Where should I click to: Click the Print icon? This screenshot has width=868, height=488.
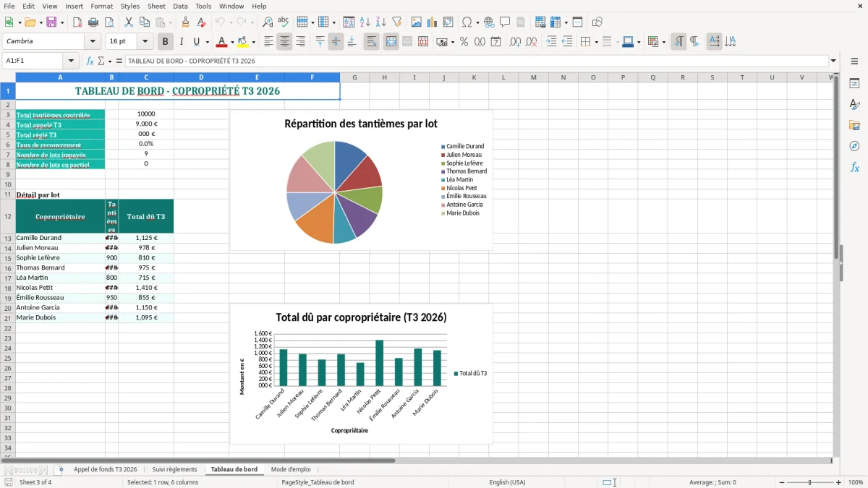click(x=93, y=22)
